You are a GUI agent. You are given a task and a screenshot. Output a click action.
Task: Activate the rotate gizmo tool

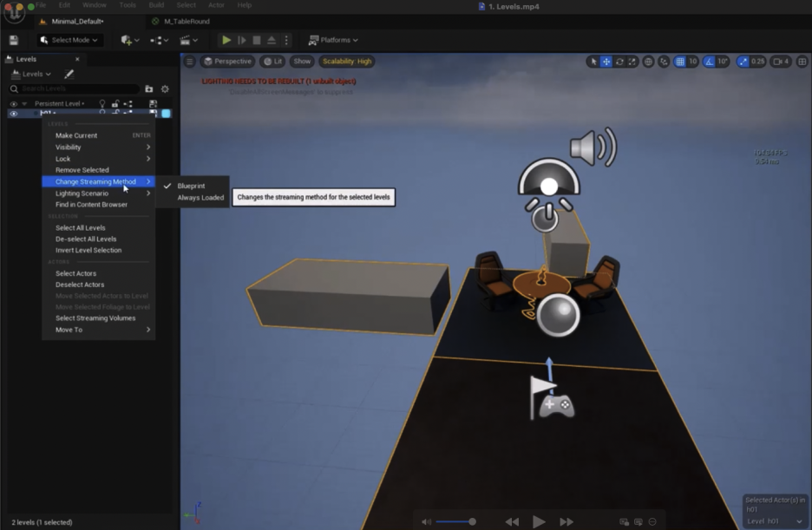point(619,62)
